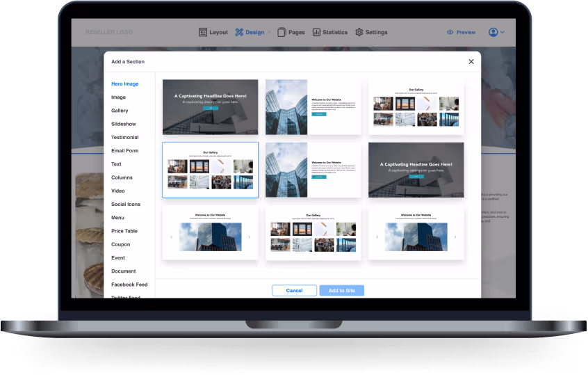Select Menu section category
The width and height of the screenshot is (588, 375).
click(x=117, y=218)
